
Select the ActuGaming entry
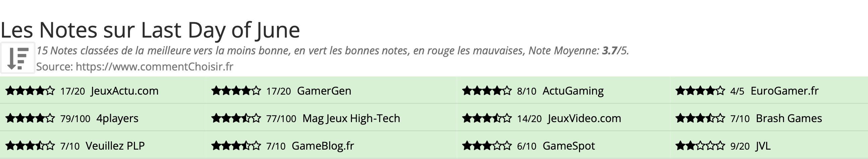point(573,91)
